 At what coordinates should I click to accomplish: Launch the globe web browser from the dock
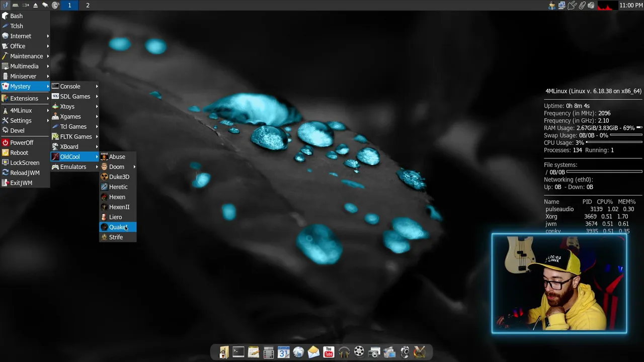[299, 352]
